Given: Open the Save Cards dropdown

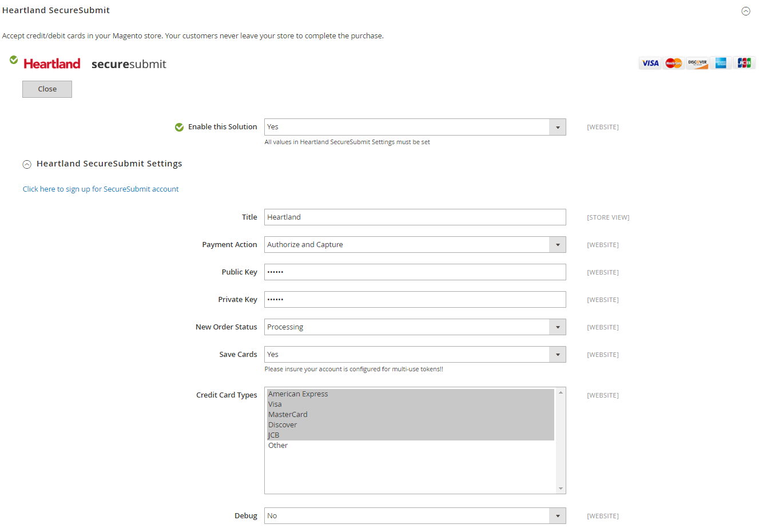Looking at the screenshot, I should (x=415, y=354).
